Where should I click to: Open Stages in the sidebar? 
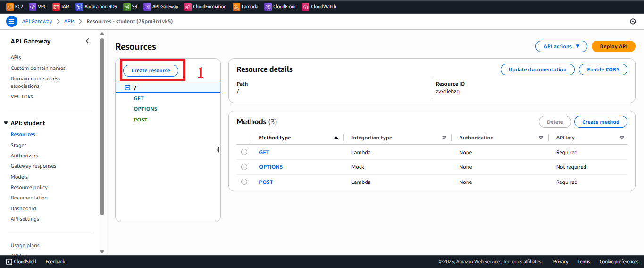[x=19, y=145]
